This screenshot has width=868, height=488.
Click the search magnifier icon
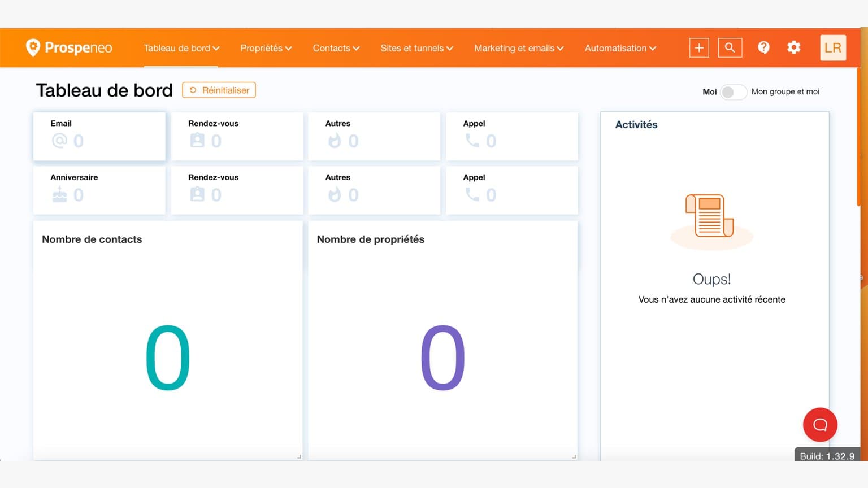pos(730,47)
